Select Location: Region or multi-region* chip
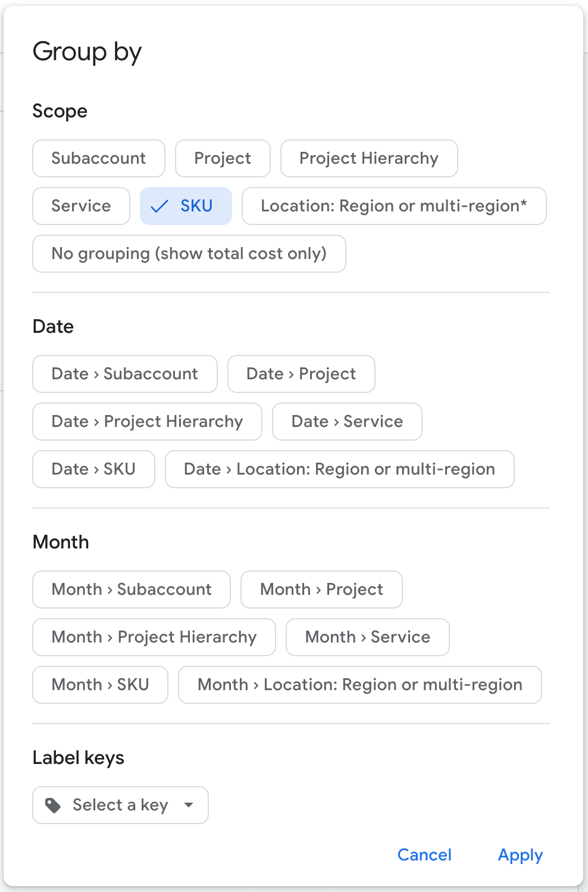This screenshot has height=892, width=588. point(394,206)
